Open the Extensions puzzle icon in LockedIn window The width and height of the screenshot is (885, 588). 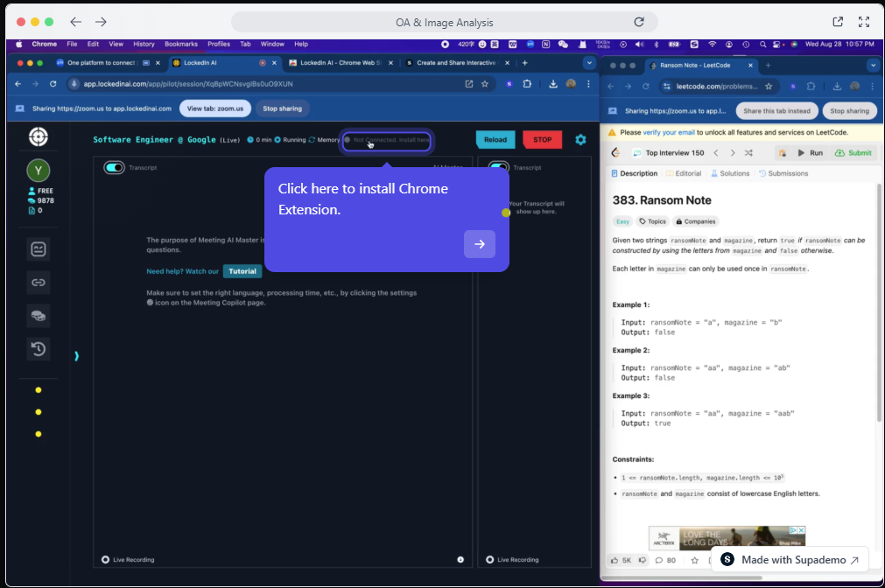527,84
